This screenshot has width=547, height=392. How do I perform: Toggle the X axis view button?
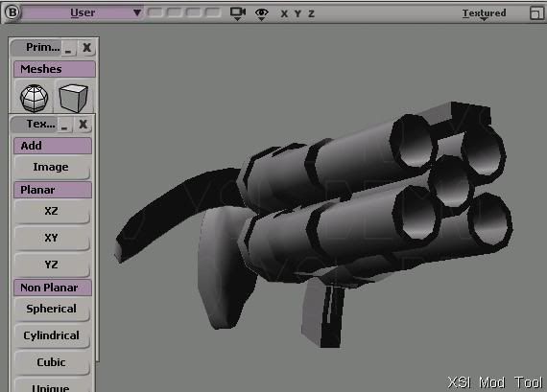[284, 13]
